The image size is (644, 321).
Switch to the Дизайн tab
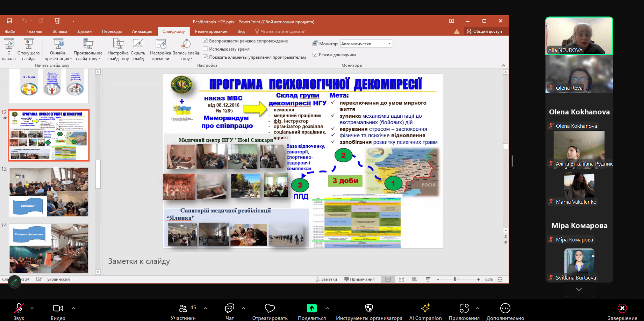[85, 31]
